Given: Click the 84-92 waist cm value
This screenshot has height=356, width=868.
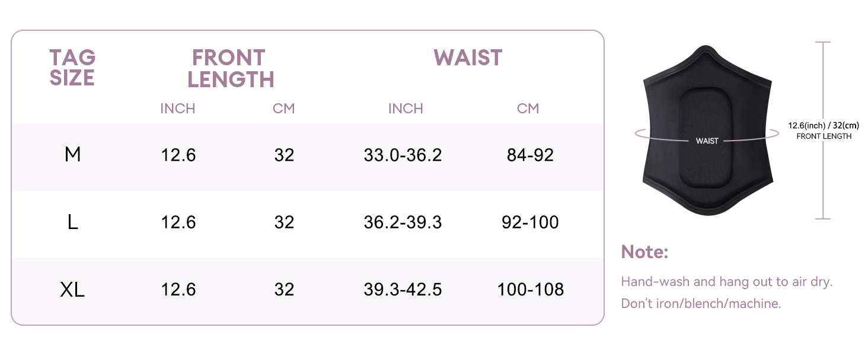Looking at the screenshot, I should click(x=530, y=155).
